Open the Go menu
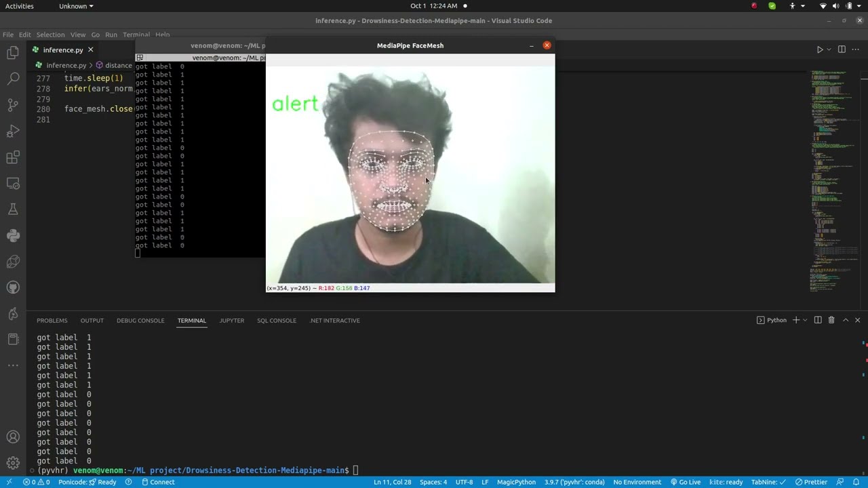 [96, 35]
